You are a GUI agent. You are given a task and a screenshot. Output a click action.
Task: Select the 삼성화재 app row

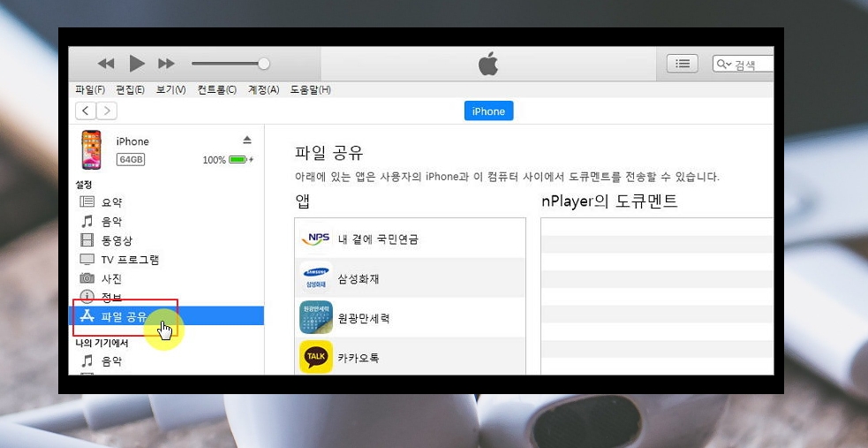411,278
